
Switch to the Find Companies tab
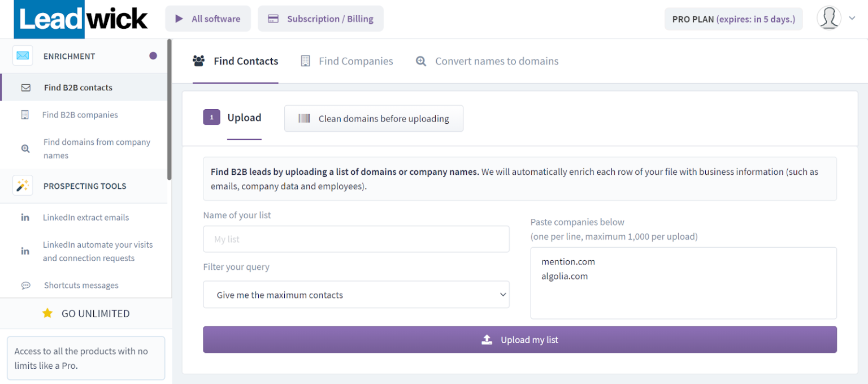(x=346, y=61)
